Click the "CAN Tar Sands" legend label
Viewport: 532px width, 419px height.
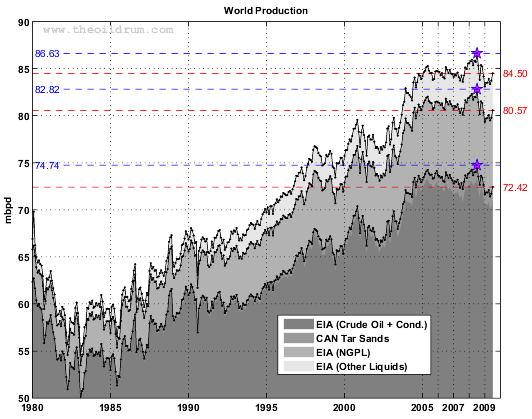point(353,339)
